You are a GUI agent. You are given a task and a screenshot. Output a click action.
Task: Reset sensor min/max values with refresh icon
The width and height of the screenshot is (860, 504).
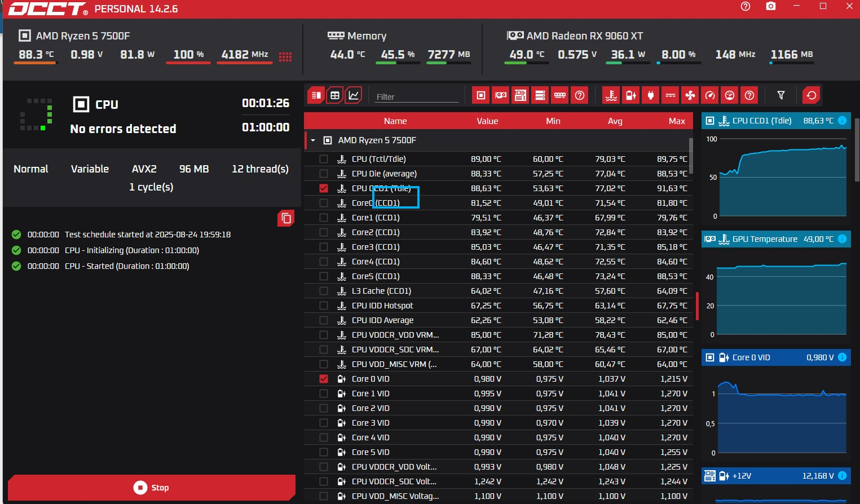(x=812, y=95)
